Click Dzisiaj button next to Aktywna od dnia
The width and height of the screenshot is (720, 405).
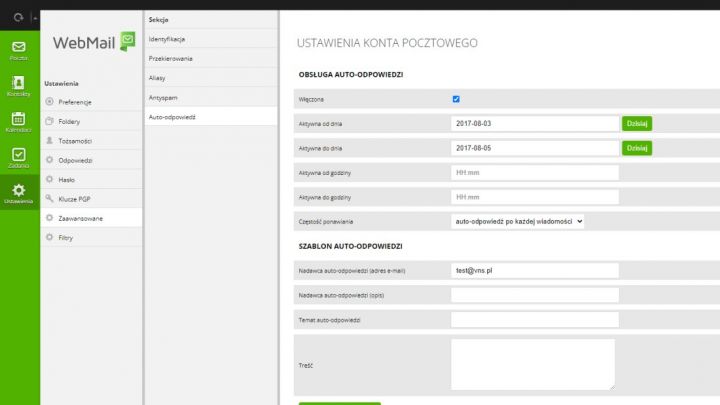636,123
